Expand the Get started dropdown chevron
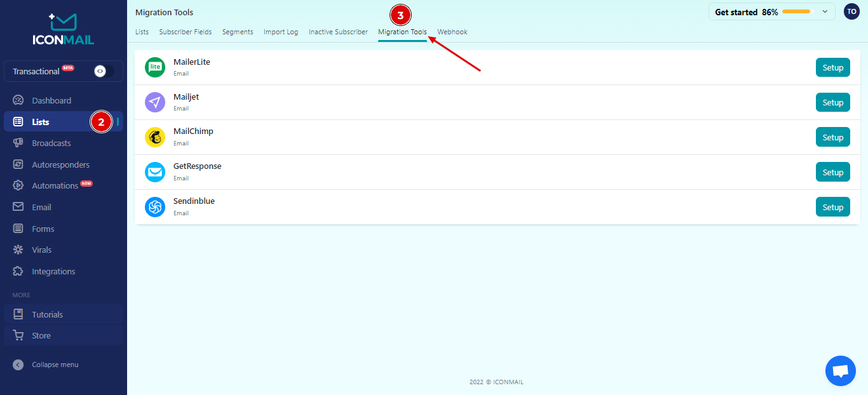Viewport: 868px width, 395px height. (x=825, y=11)
